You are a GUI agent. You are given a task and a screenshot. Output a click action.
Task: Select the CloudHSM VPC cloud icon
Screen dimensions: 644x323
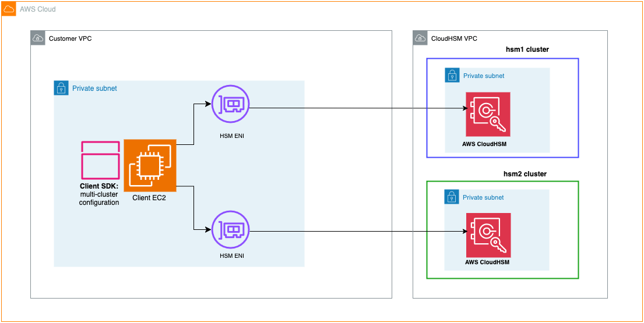tap(420, 38)
